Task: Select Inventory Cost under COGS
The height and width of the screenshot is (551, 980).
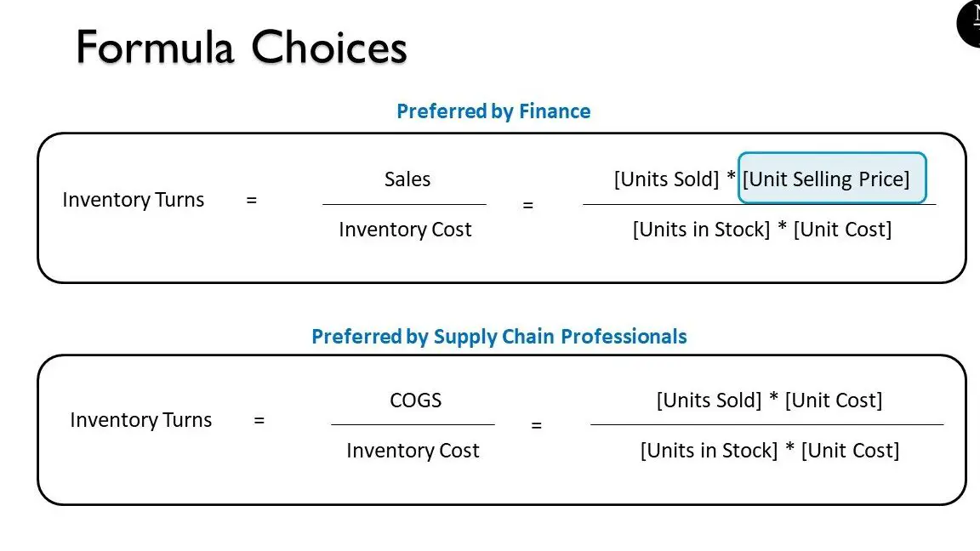Action: pos(413,451)
